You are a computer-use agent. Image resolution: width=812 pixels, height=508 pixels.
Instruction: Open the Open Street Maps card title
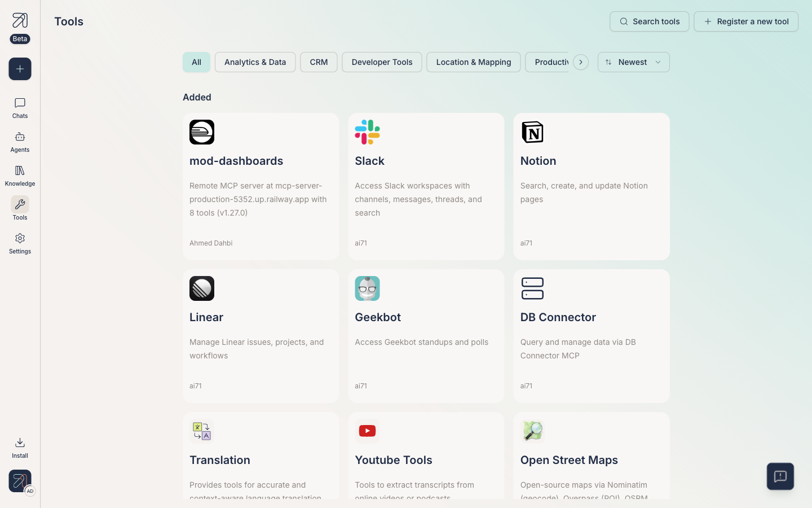tap(569, 460)
